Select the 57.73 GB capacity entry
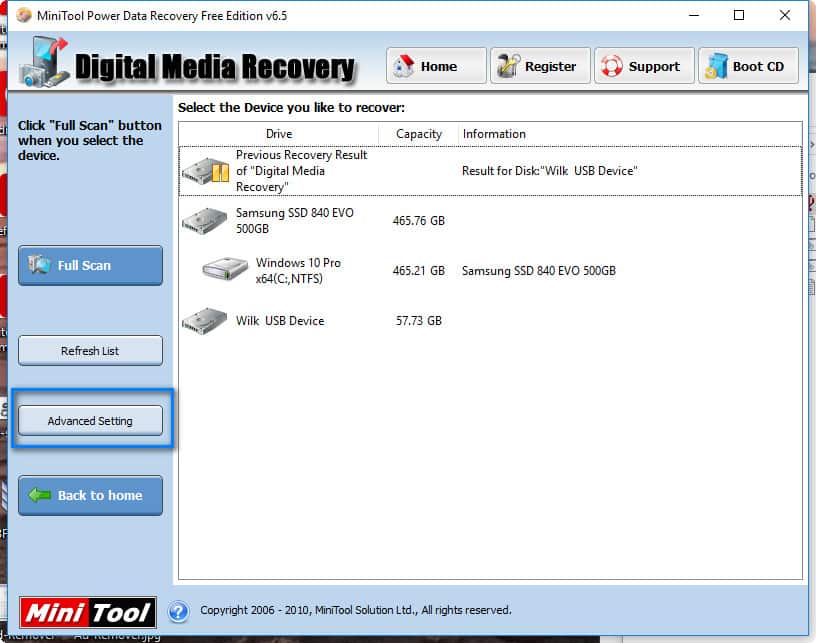This screenshot has height=643, width=816. tap(419, 321)
